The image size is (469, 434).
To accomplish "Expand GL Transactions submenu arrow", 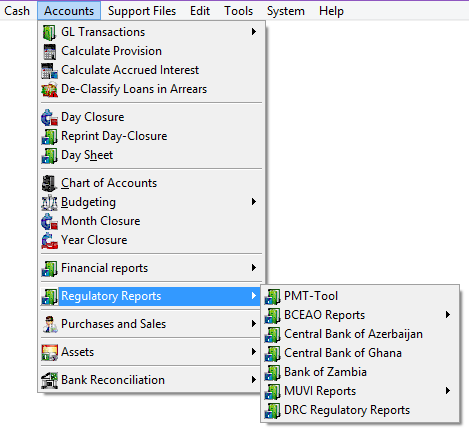I will click(254, 32).
